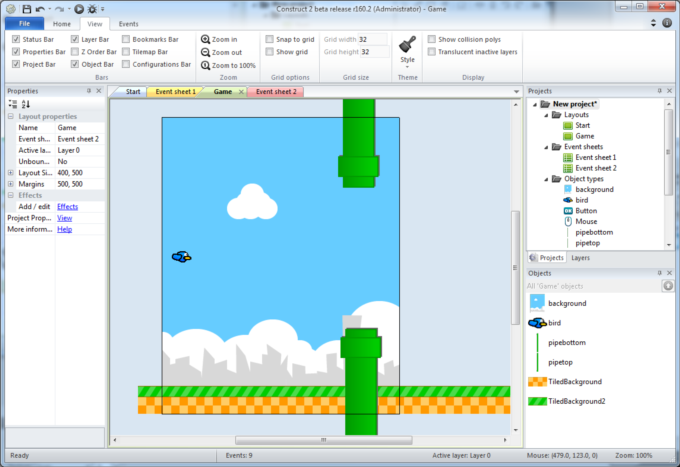Click the sort alphabetically icon in Properties

point(26,104)
